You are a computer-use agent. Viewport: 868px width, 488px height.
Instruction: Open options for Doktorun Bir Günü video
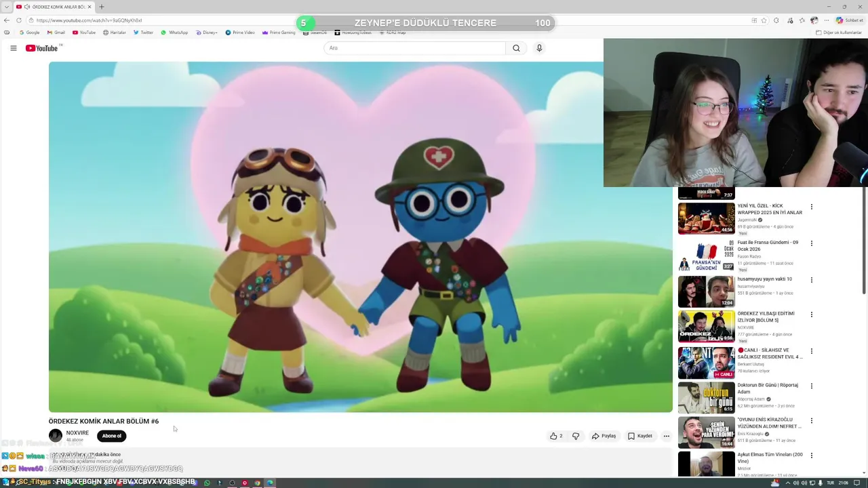click(x=811, y=386)
